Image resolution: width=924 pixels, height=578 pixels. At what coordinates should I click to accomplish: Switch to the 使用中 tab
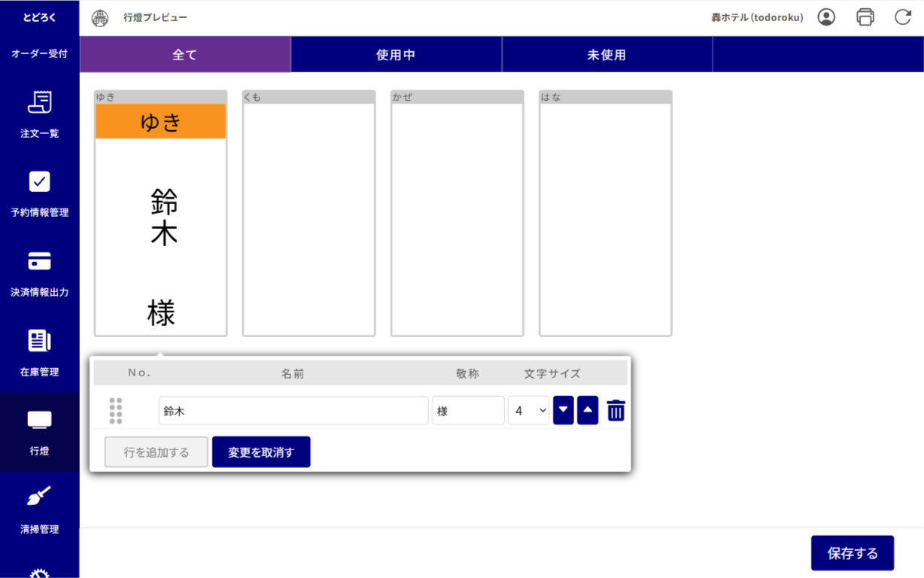click(396, 55)
